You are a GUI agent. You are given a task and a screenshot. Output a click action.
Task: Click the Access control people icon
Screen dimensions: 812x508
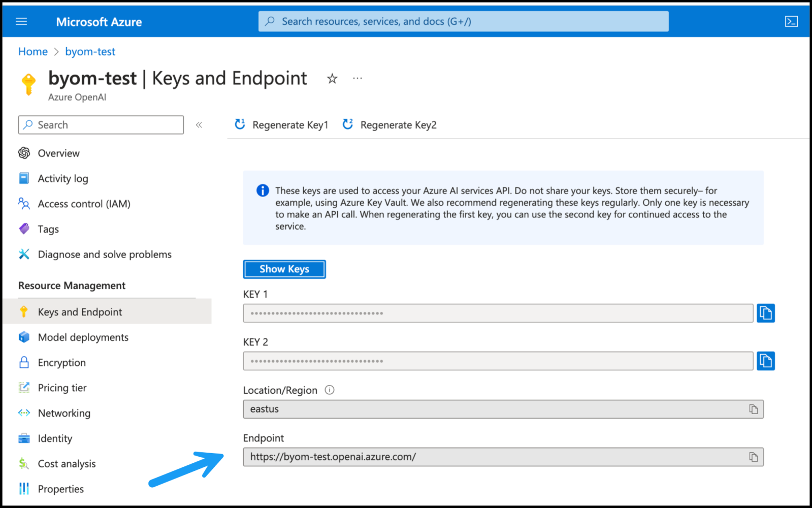coord(24,204)
